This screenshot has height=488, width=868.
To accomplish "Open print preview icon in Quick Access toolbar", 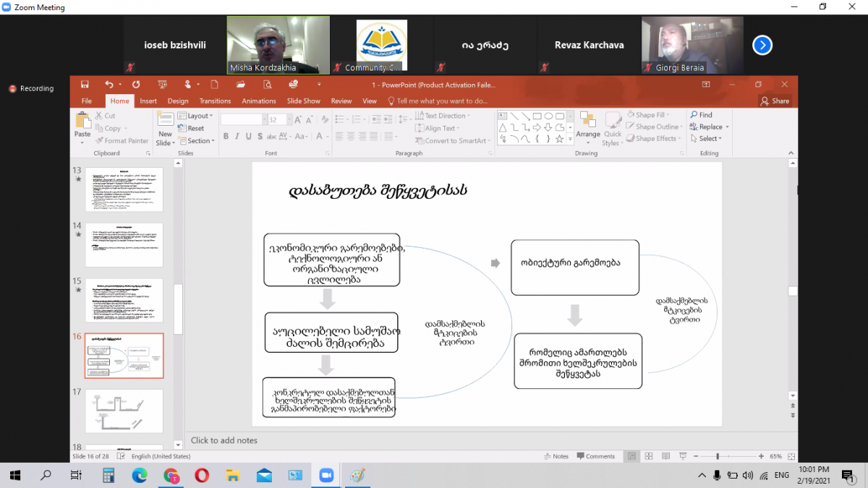I will tap(266, 85).
